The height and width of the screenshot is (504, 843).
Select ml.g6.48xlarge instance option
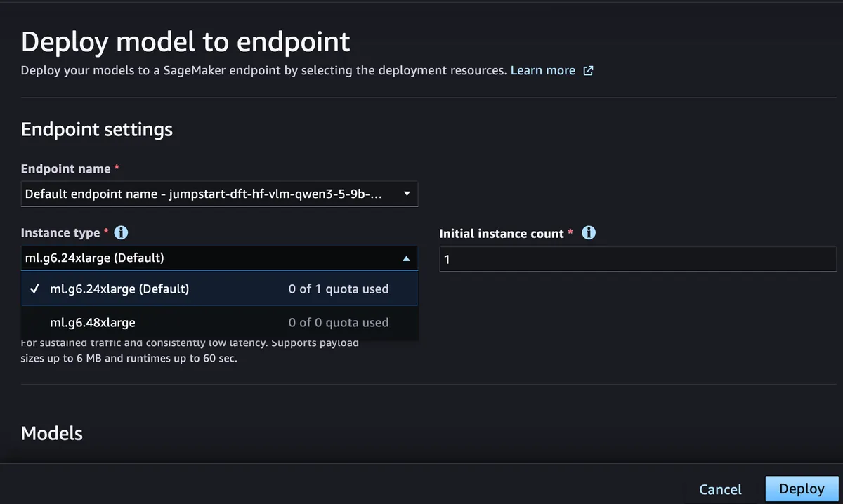coord(220,323)
